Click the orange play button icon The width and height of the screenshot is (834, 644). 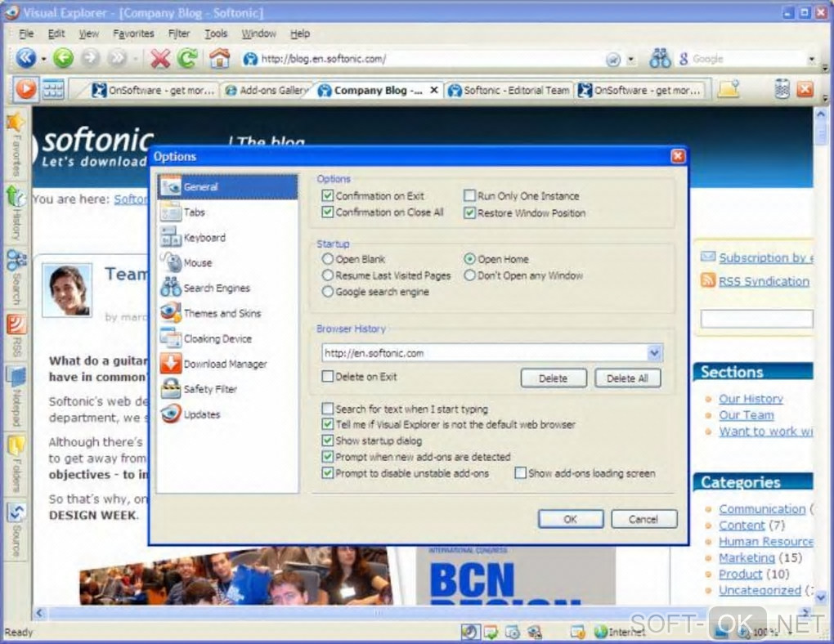(25, 89)
